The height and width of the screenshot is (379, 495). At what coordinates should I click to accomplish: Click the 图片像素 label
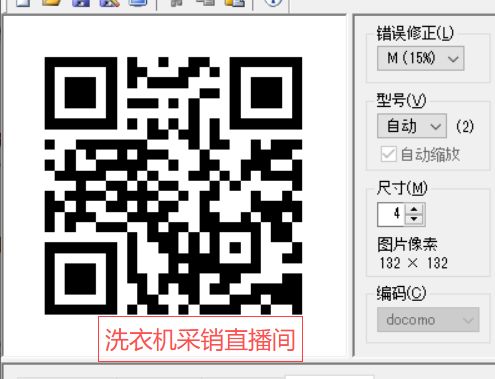[x=407, y=244]
